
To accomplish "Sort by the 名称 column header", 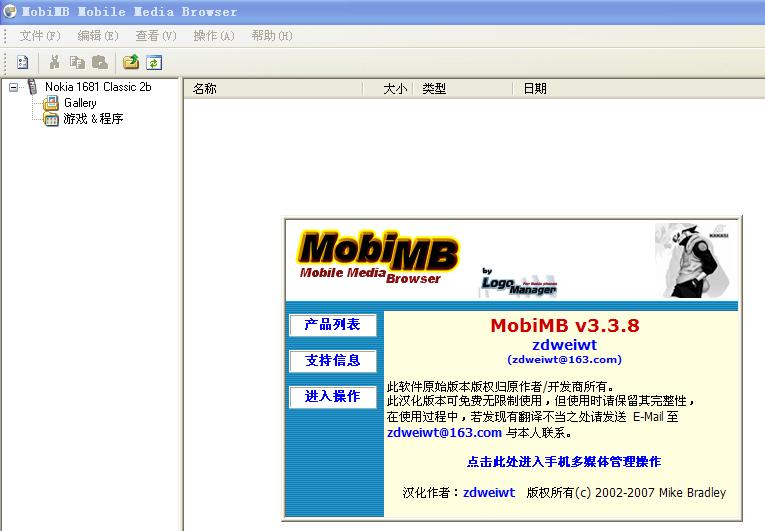I will [273, 89].
